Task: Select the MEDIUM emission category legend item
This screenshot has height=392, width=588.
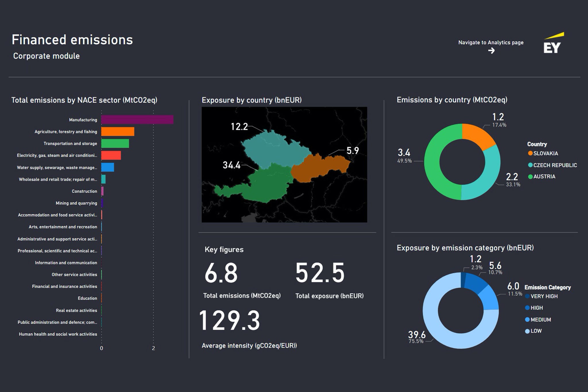Action: tap(540, 320)
